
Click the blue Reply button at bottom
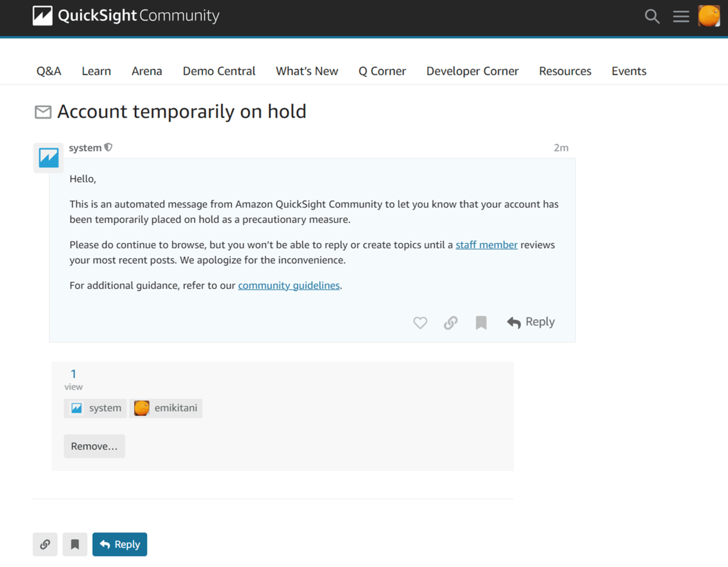pos(118,543)
